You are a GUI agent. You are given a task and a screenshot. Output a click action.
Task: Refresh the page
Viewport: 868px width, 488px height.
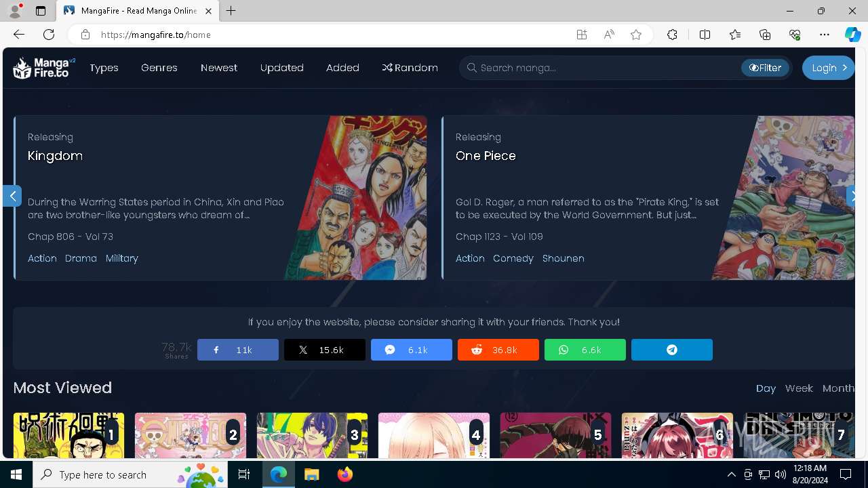[x=49, y=35]
